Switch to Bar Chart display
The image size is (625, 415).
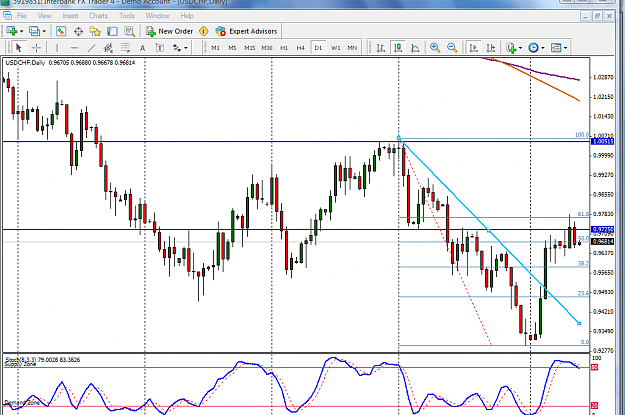(381, 48)
